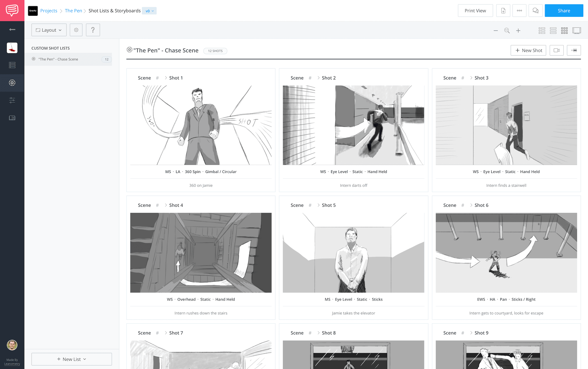
Task: Click the comments icon in top bar
Action: pos(535,11)
